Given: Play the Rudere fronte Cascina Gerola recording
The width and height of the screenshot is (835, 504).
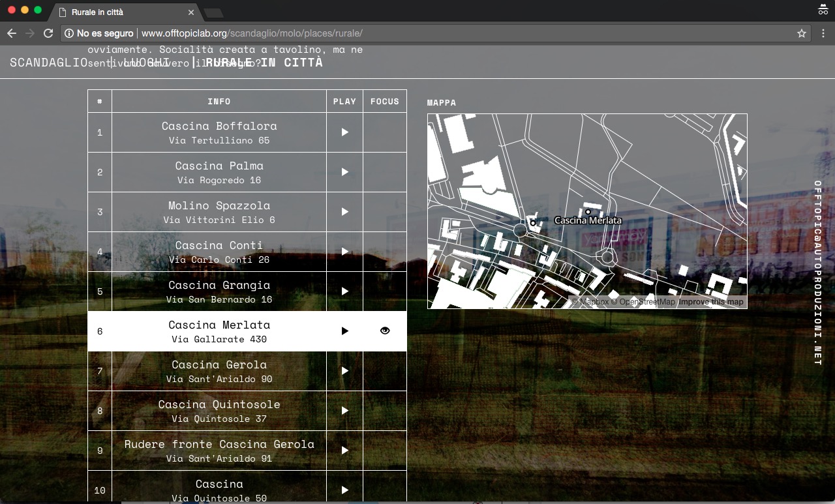Looking at the screenshot, I should (344, 451).
